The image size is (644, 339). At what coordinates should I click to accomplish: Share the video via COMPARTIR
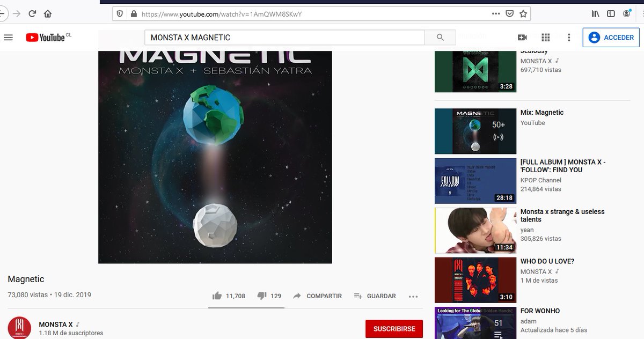pos(317,296)
